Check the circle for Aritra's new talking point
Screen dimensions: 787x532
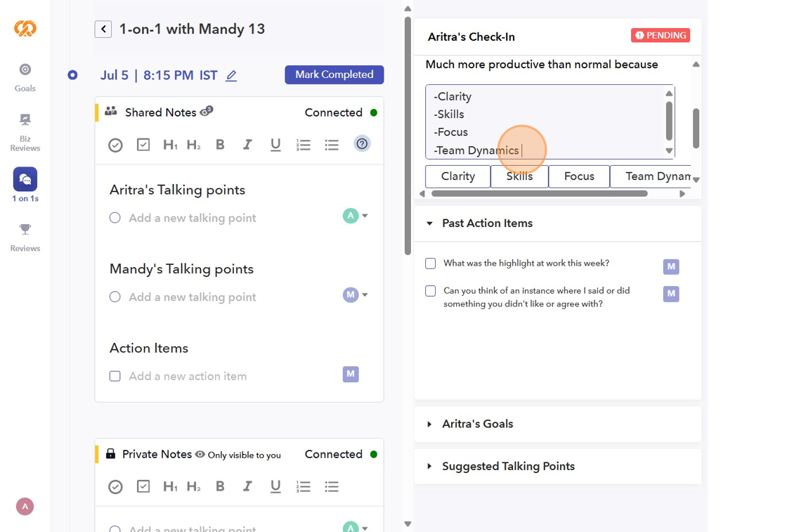[115, 218]
